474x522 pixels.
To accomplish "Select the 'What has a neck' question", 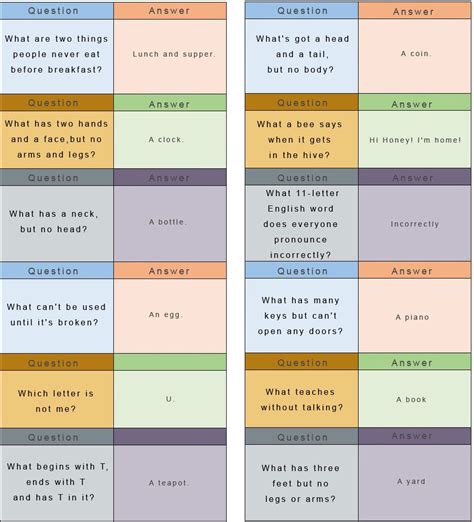I will (57, 223).
